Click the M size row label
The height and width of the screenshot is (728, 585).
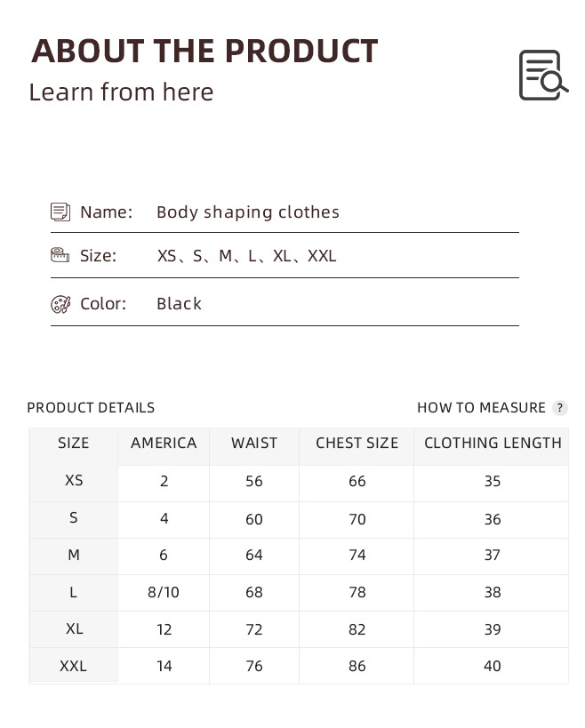coord(74,555)
